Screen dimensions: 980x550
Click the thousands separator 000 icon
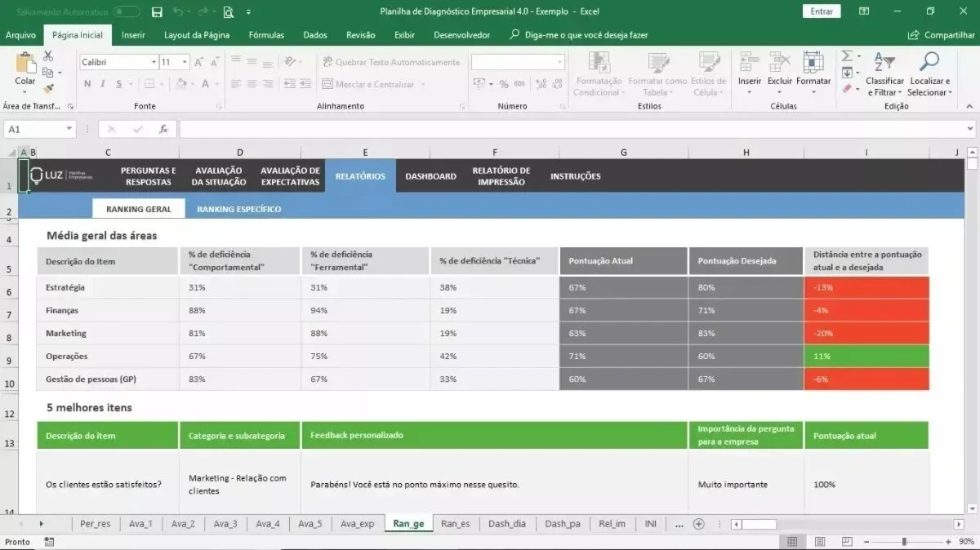pyautogui.click(x=520, y=84)
